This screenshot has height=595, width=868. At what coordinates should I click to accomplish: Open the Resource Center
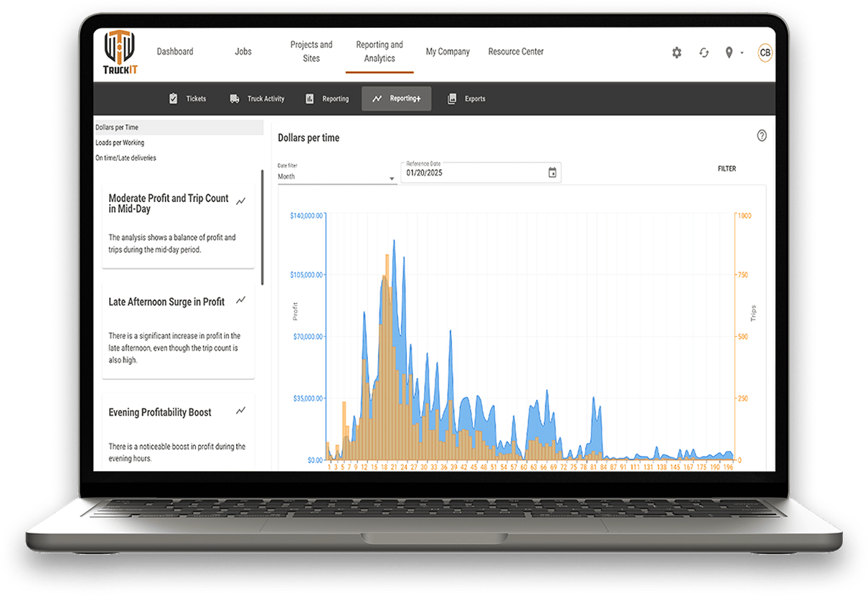(x=516, y=52)
